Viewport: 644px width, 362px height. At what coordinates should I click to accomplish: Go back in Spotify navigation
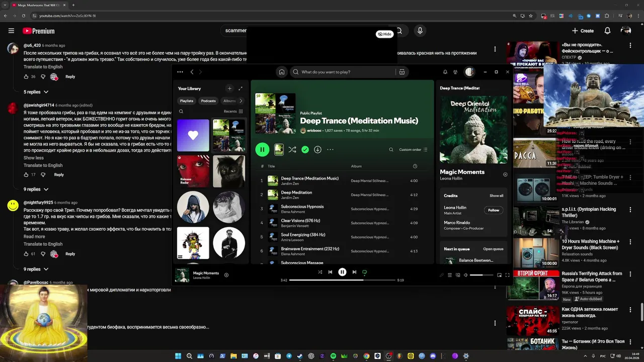pos(192,72)
